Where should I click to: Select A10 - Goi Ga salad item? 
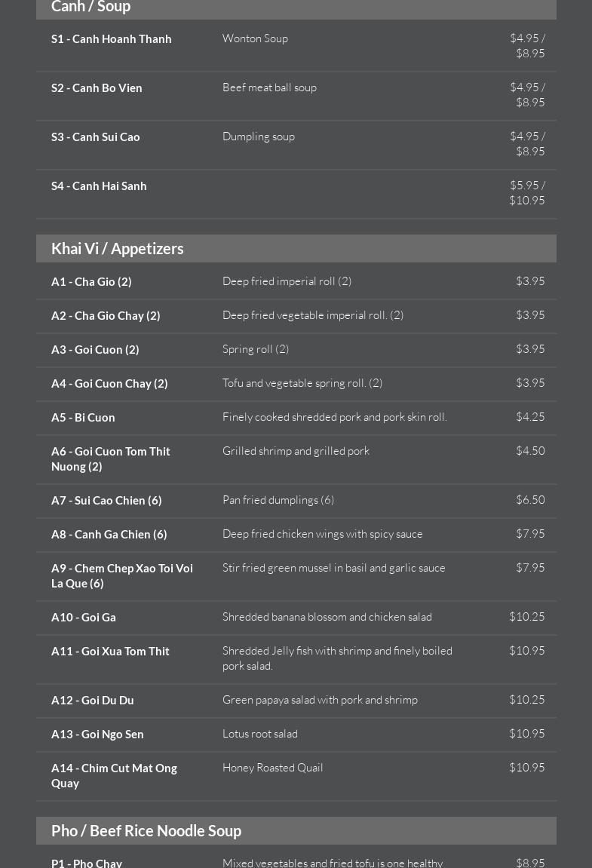click(84, 618)
